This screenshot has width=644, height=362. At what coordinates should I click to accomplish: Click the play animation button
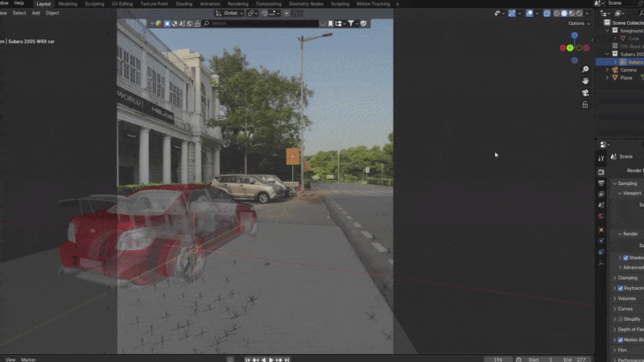271,360
